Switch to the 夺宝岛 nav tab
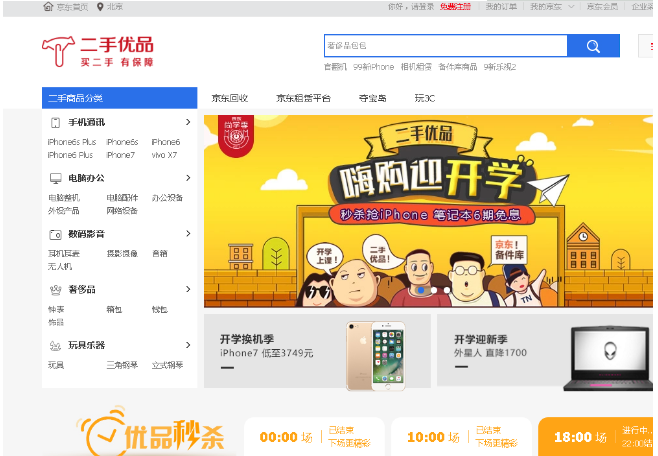This screenshot has width=658, height=456. (372, 98)
